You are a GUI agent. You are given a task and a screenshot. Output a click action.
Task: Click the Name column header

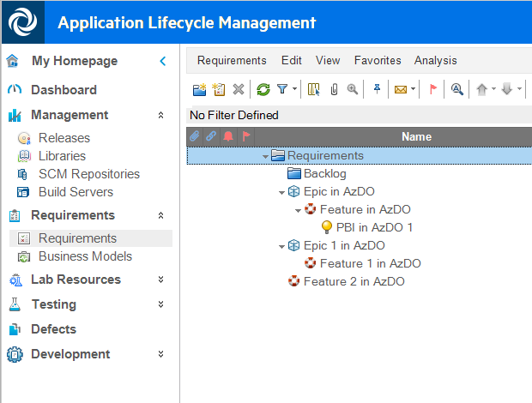tap(416, 136)
